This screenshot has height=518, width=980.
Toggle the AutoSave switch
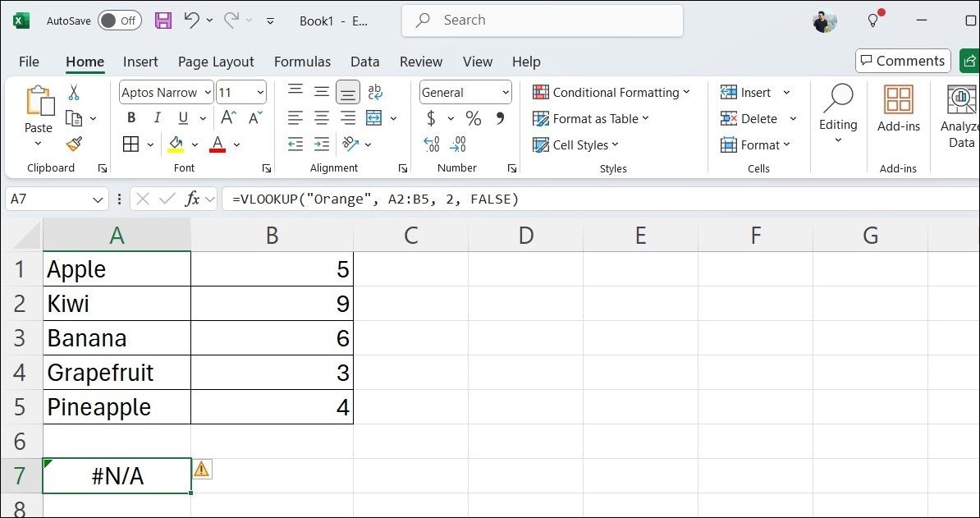tap(119, 21)
